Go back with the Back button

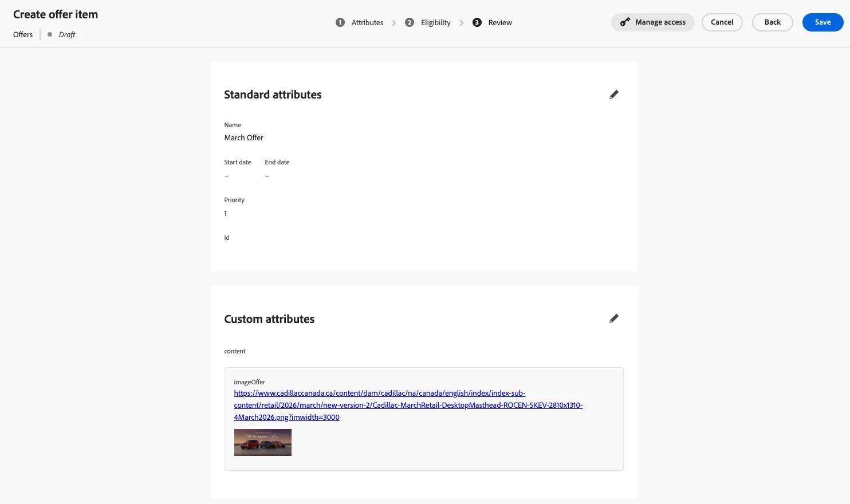(x=773, y=22)
